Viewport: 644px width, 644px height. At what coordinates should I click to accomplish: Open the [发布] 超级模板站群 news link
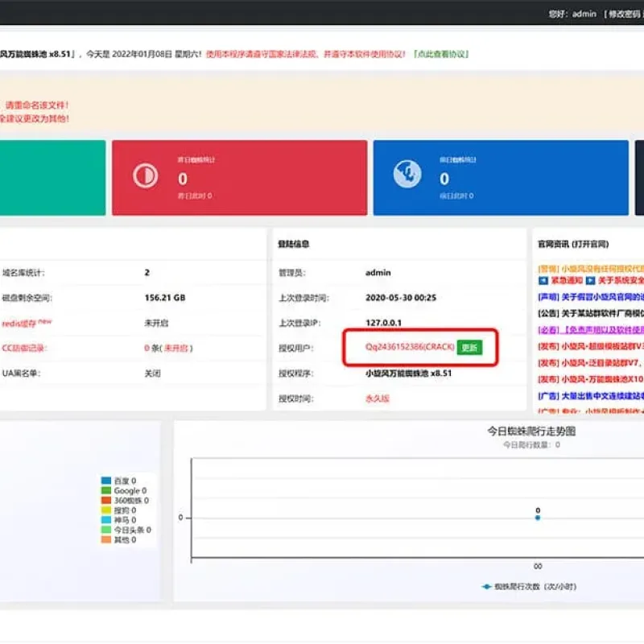pos(591,347)
